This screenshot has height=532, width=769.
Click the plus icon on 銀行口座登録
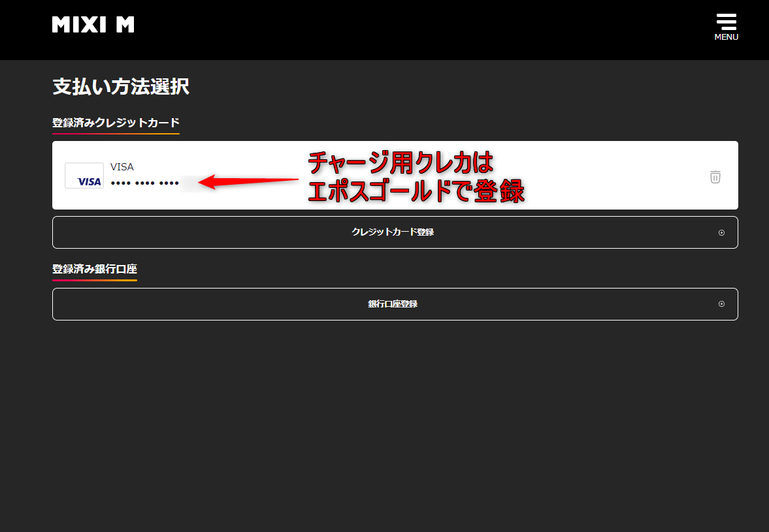[721, 304]
